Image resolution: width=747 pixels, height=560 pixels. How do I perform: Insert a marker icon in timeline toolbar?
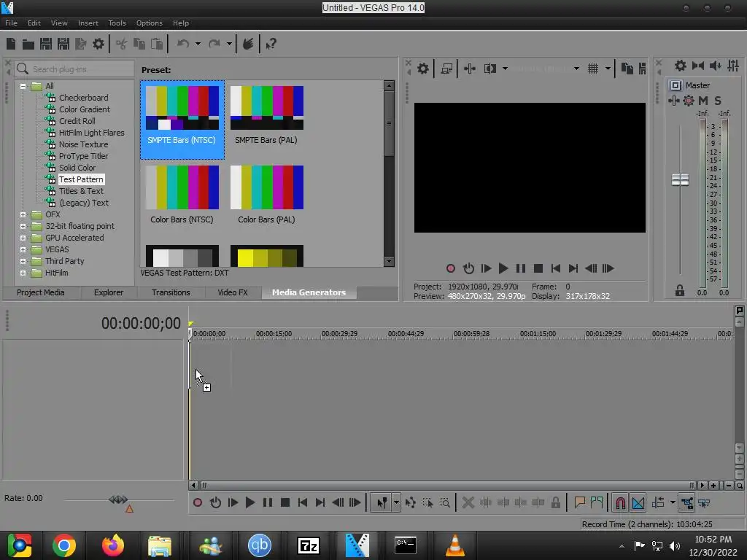pos(579,503)
